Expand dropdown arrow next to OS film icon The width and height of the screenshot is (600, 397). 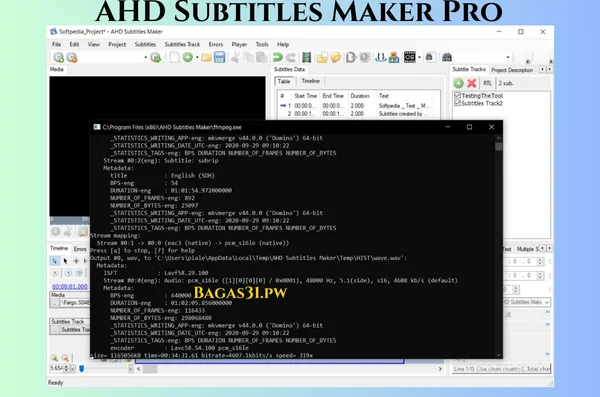[419, 57]
